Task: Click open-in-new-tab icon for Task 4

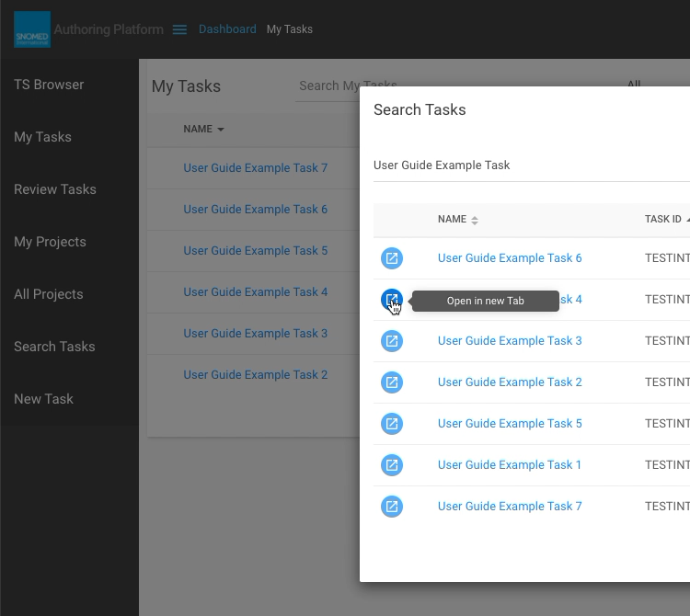Action: tap(392, 300)
